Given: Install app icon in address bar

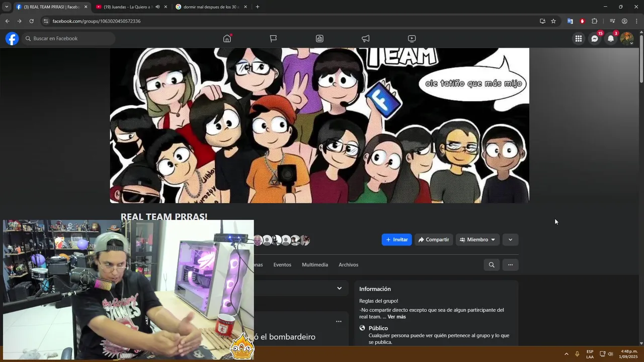Looking at the screenshot, I should pos(542,21).
